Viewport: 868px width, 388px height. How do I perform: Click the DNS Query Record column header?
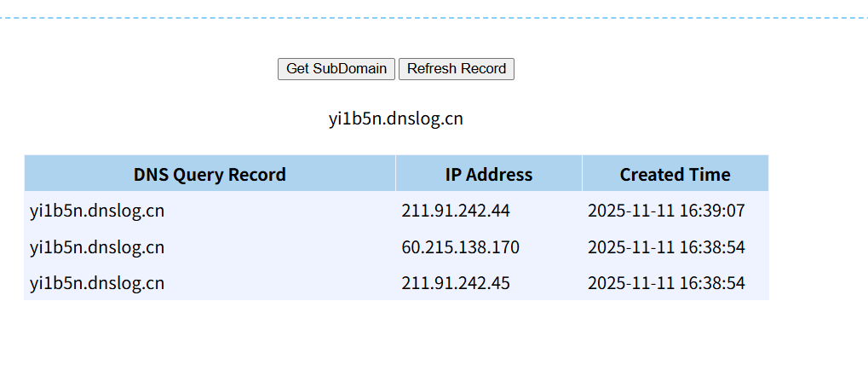click(x=210, y=174)
